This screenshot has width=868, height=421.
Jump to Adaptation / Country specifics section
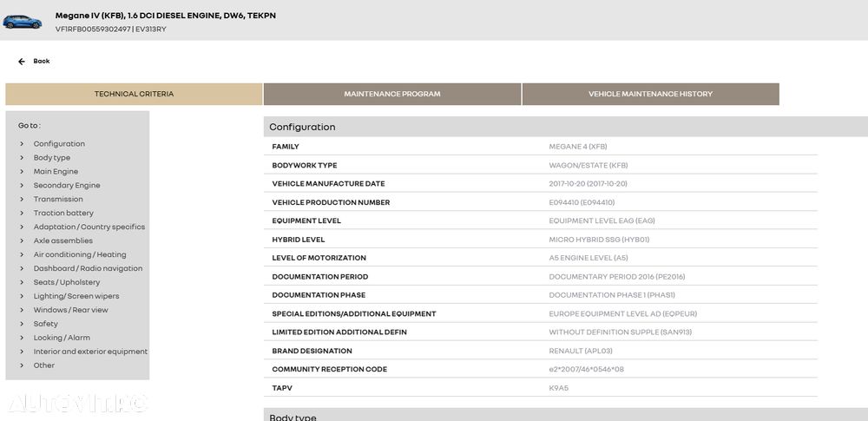pos(89,227)
